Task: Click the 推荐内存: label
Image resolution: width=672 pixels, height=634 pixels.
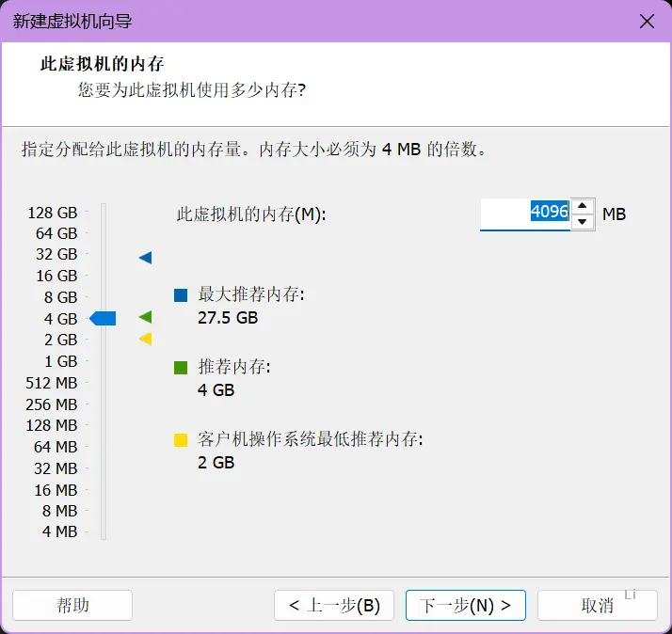Action: click(234, 367)
